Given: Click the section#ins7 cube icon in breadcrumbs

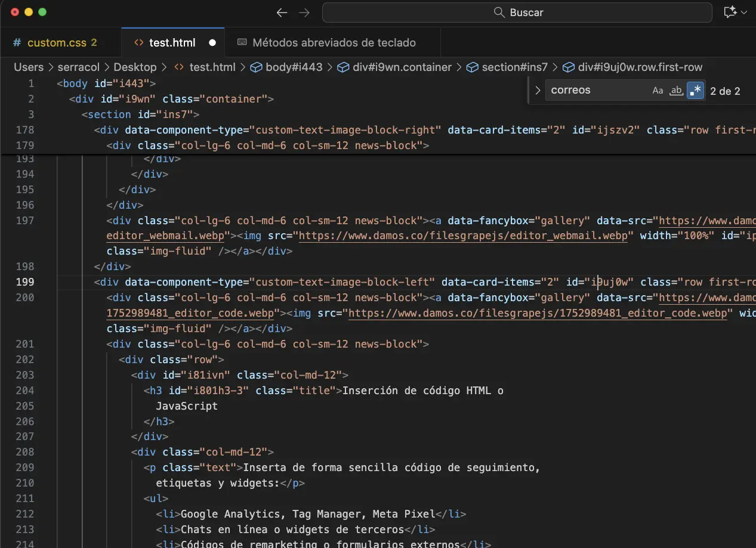Looking at the screenshot, I should 473,67.
